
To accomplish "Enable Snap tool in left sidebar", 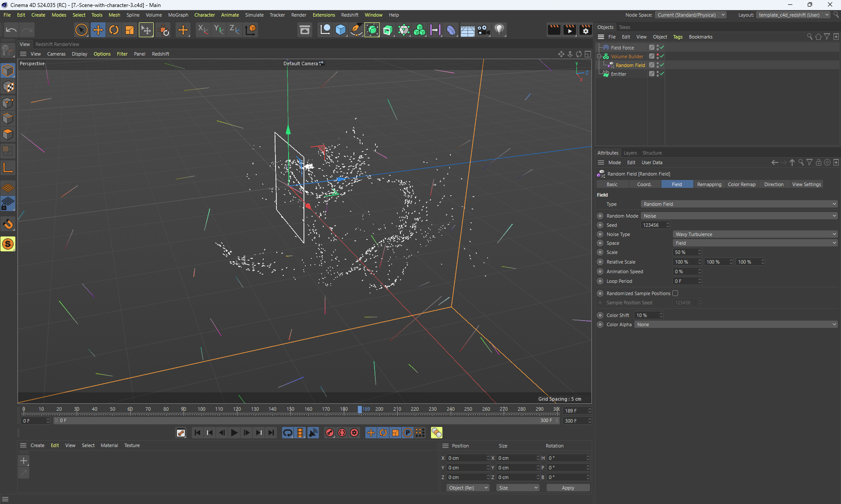I will 8,224.
